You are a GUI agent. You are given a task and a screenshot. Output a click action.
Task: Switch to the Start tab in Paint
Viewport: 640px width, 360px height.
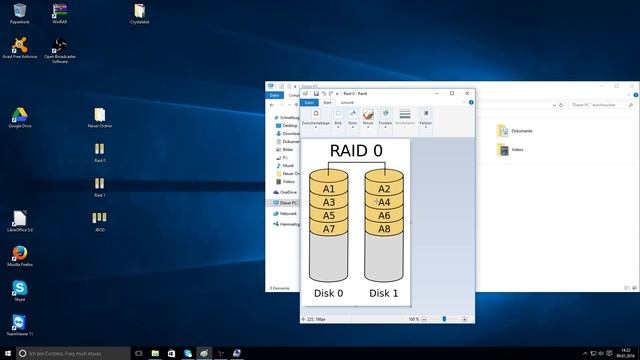click(x=327, y=102)
